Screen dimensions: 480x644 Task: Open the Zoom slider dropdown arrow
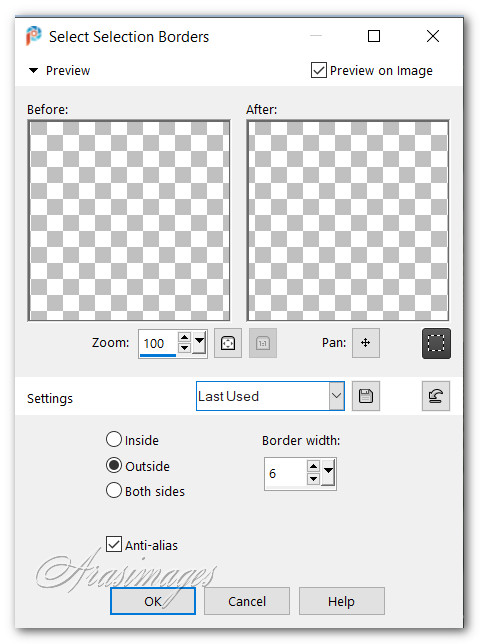pos(200,343)
